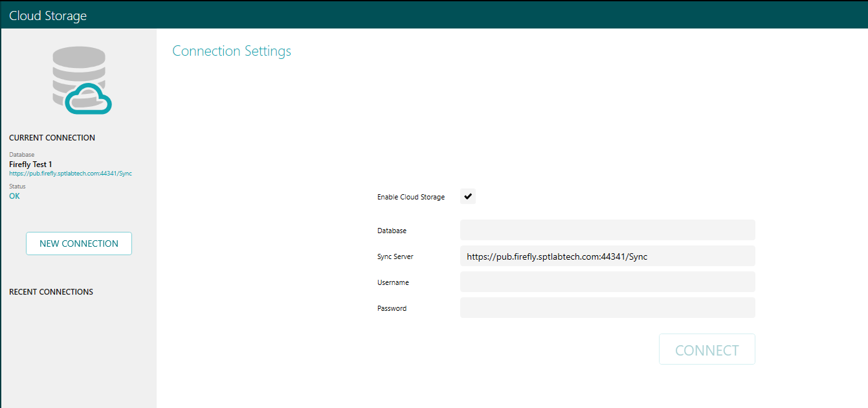The height and width of the screenshot is (408, 868).
Task: Click the Database input field
Action: coord(607,230)
